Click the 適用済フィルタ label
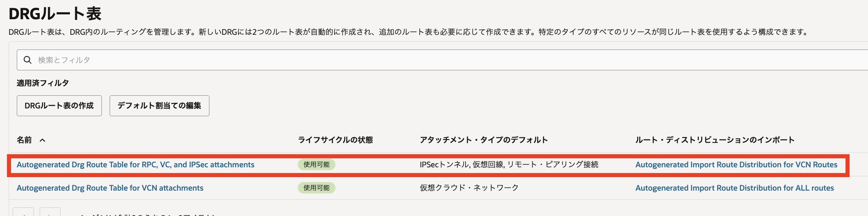868x216 pixels. [x=43, y=83]
